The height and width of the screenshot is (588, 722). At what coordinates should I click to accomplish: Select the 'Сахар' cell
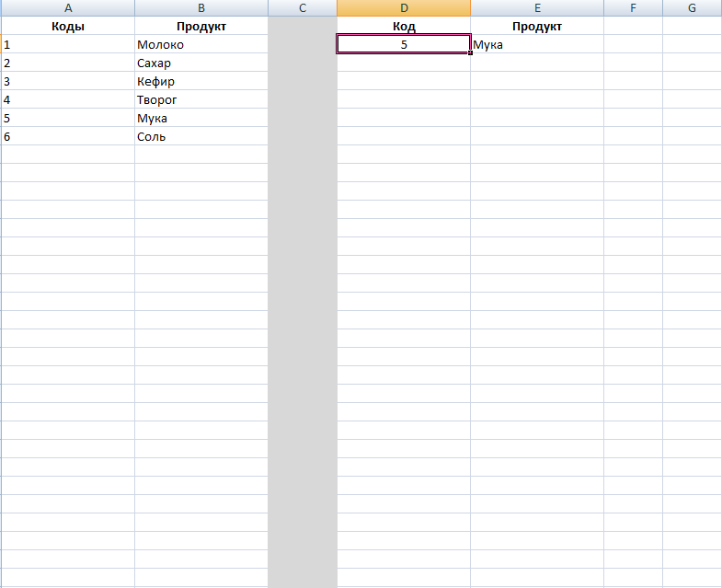201,63
